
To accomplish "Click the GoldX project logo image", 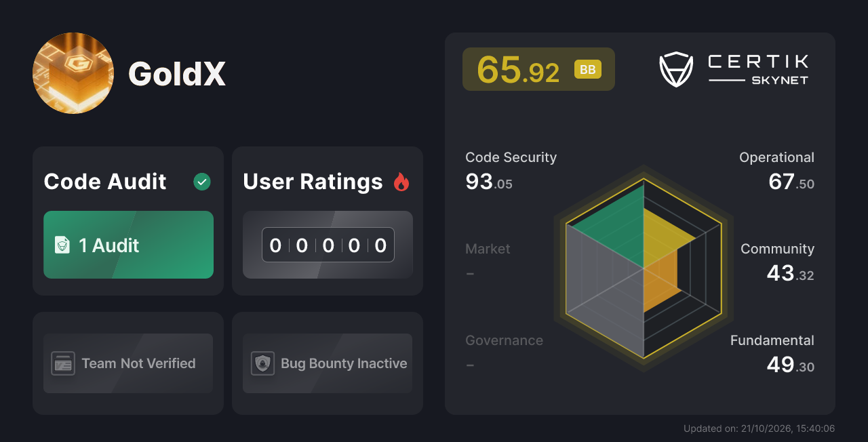I will pyautogui.click(x=73, y=73).
